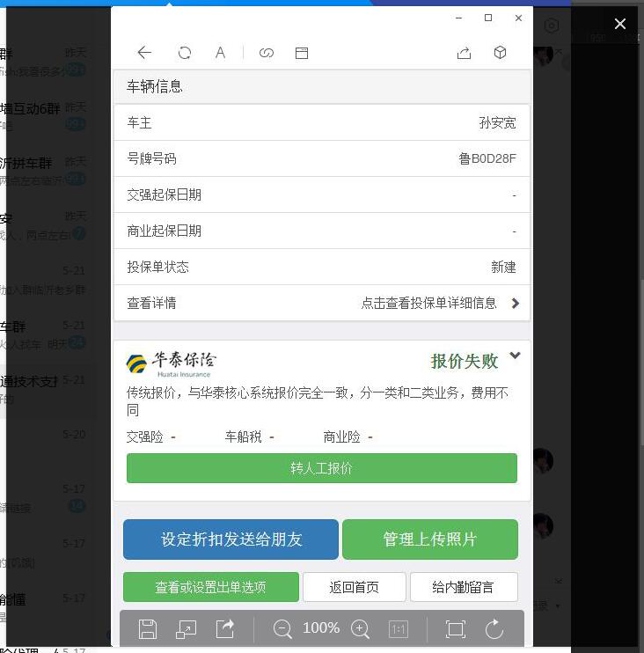Click the 车辆信息 section header
The image size is (644, 653).
(x=322, y=86)
